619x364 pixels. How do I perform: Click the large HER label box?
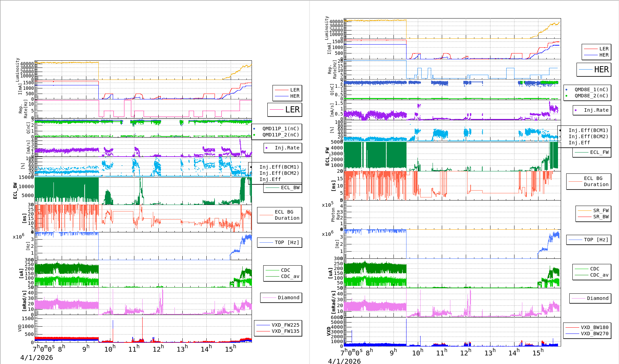point(594,70)
